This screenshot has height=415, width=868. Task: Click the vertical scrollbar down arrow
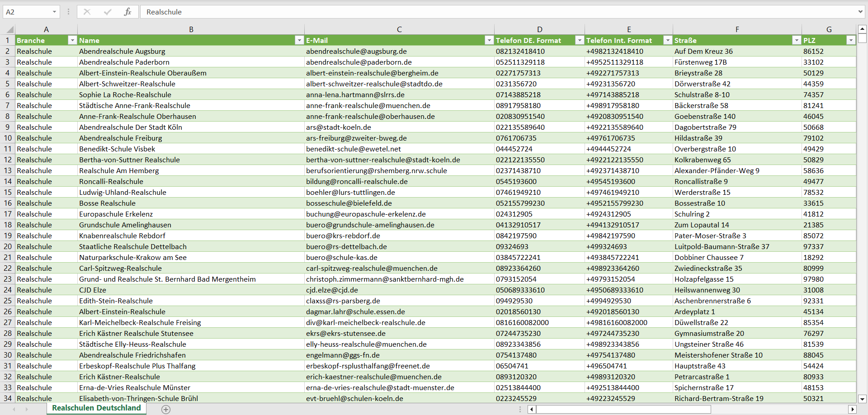pyautogui.click(x=862, y=399)
